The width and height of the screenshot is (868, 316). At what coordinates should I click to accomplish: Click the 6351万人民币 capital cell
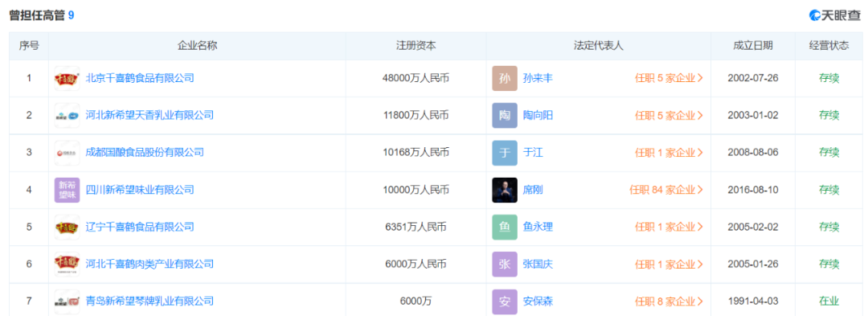[416, 227]
